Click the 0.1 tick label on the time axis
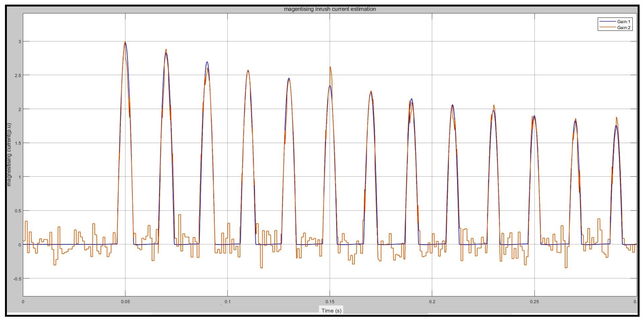This screenshot has width=644, height=321. click(x=227, y=302)
